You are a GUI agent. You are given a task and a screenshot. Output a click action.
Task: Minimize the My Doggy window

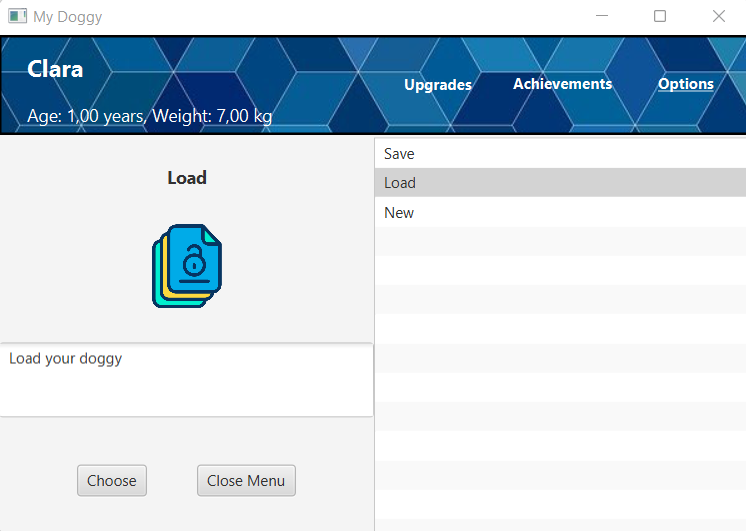[601, 16]
